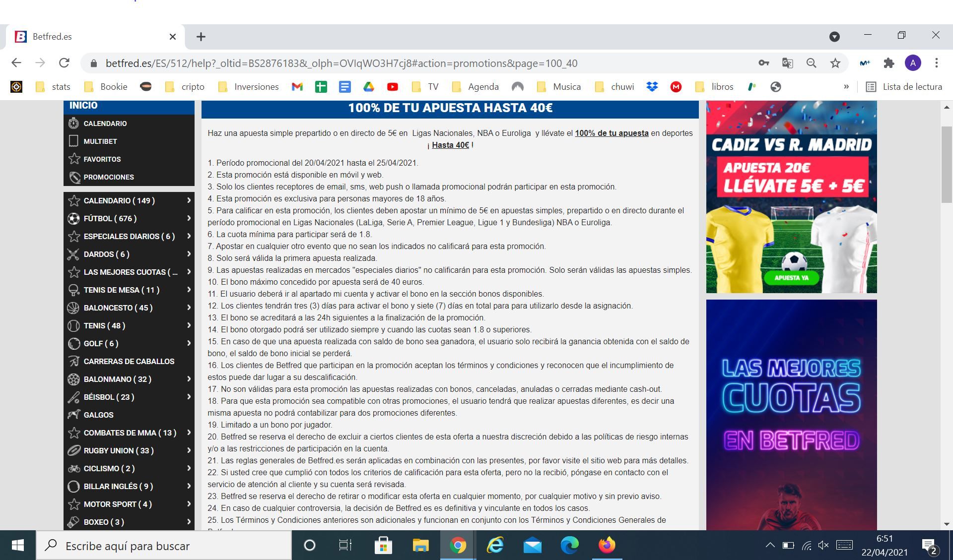Open the Chrome extensions puzzle icon
Viewport: 953px width, 560px height.
[889, 63]
